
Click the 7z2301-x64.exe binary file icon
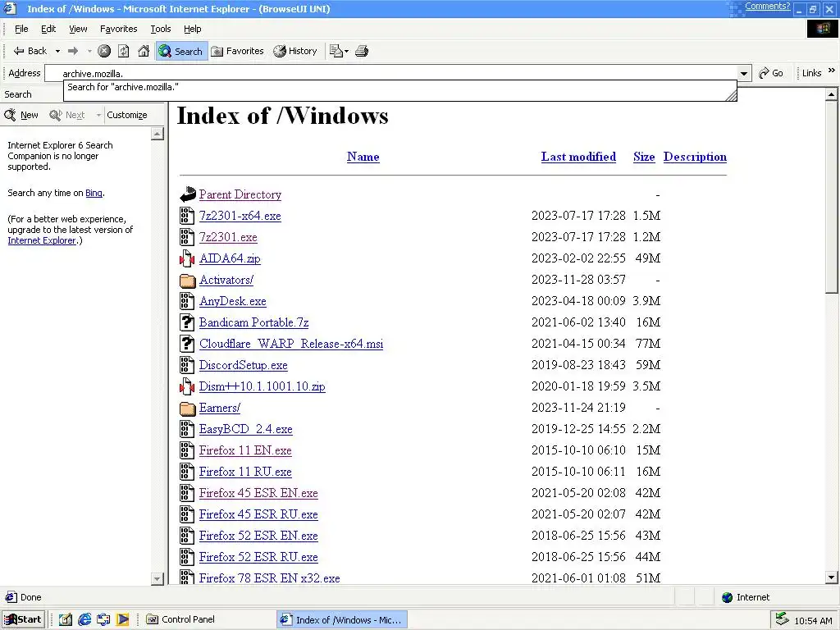pos(186,216)
